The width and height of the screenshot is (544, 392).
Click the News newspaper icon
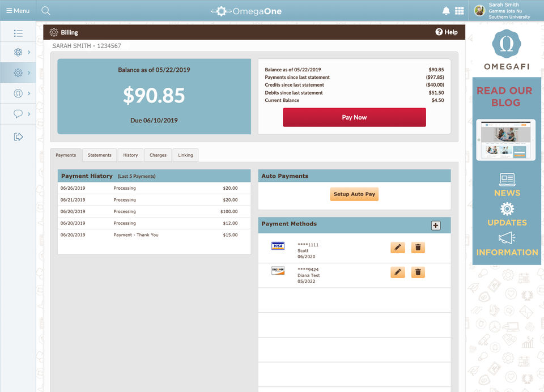point(507,180)
